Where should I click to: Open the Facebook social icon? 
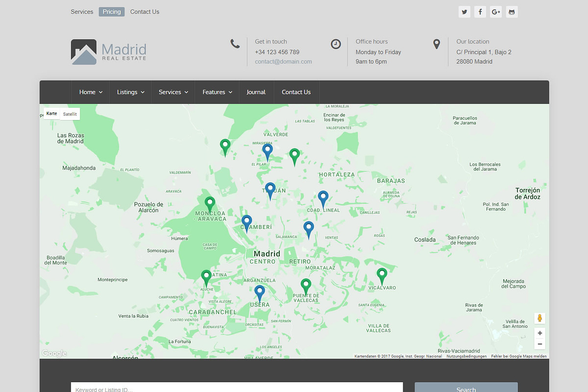pos(480,12)
